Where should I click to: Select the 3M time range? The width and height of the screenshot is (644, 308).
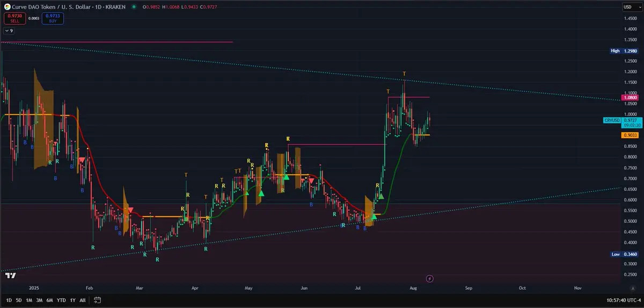coord(39,300)
